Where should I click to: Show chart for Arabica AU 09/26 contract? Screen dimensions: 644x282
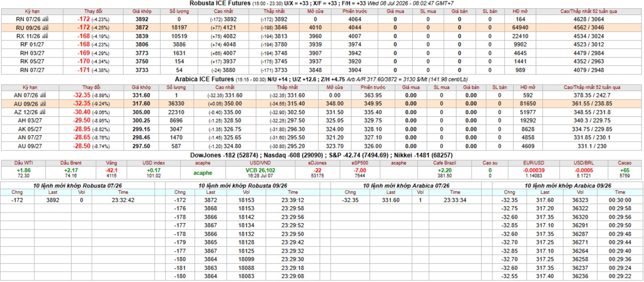[x=43, y=104]
